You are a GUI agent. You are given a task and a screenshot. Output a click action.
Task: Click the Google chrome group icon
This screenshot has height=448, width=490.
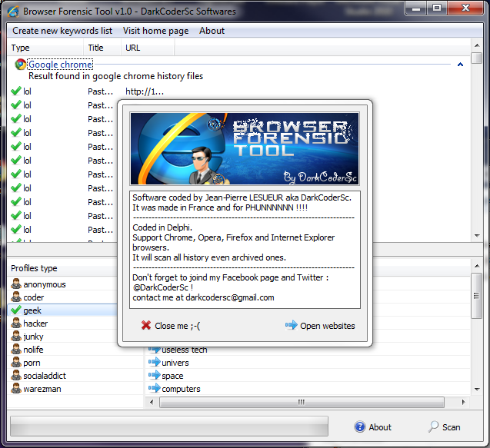click(21, 65)
